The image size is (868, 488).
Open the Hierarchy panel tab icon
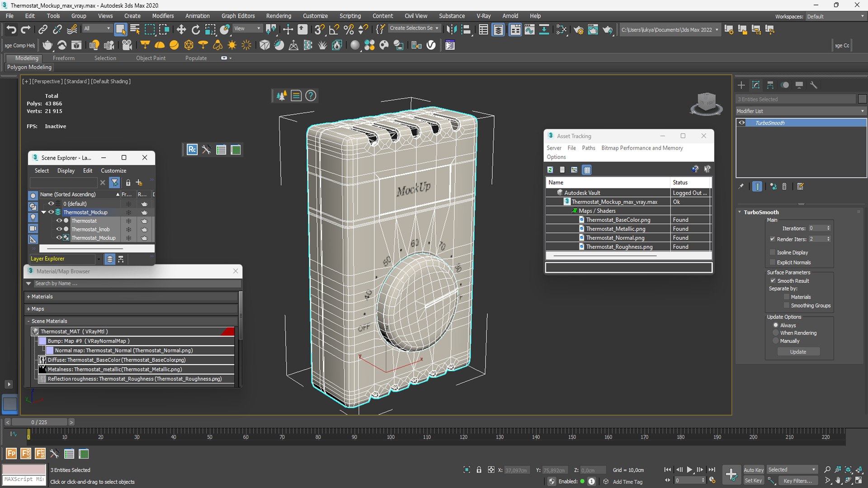[770, 85]
